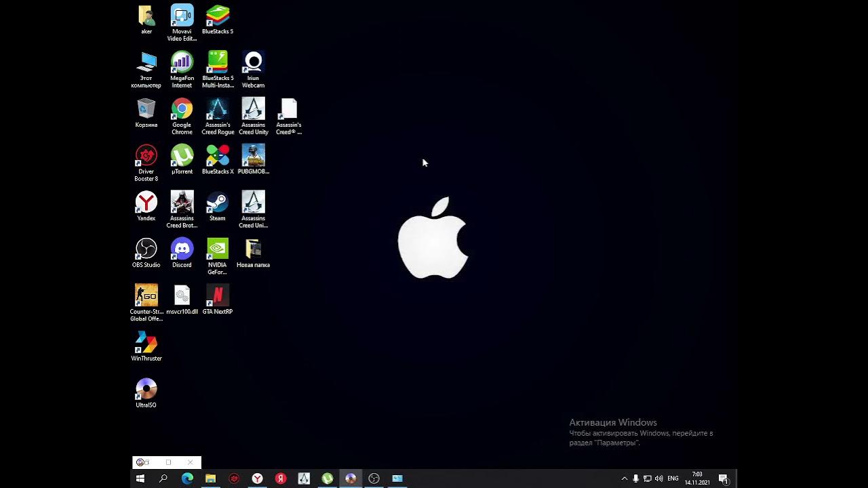The width and height of the screenshot is (868, 488).
Task: Open Iriun Webcam shortcut
Action: 253,70
